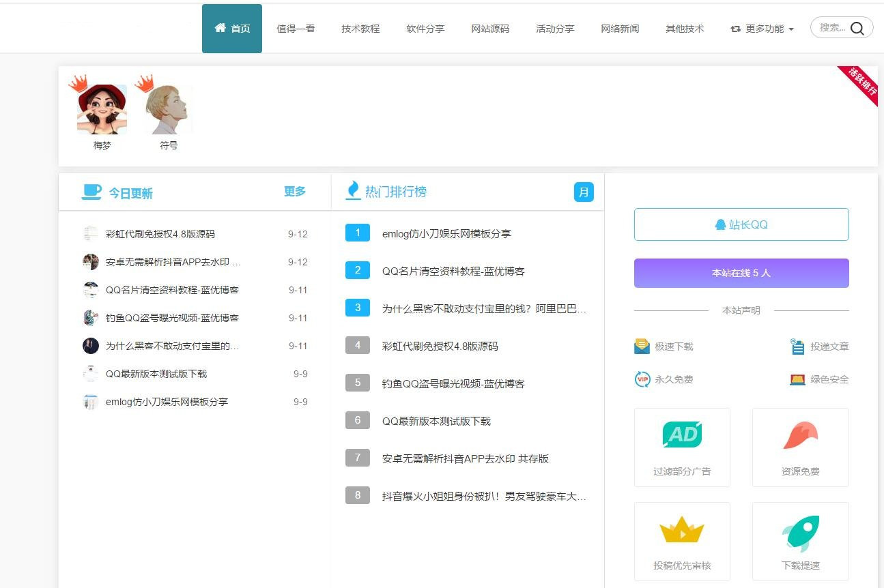
Task: Open 抖音爆火小姐姐身份被扒 ranking article
Action: (484, 496)
